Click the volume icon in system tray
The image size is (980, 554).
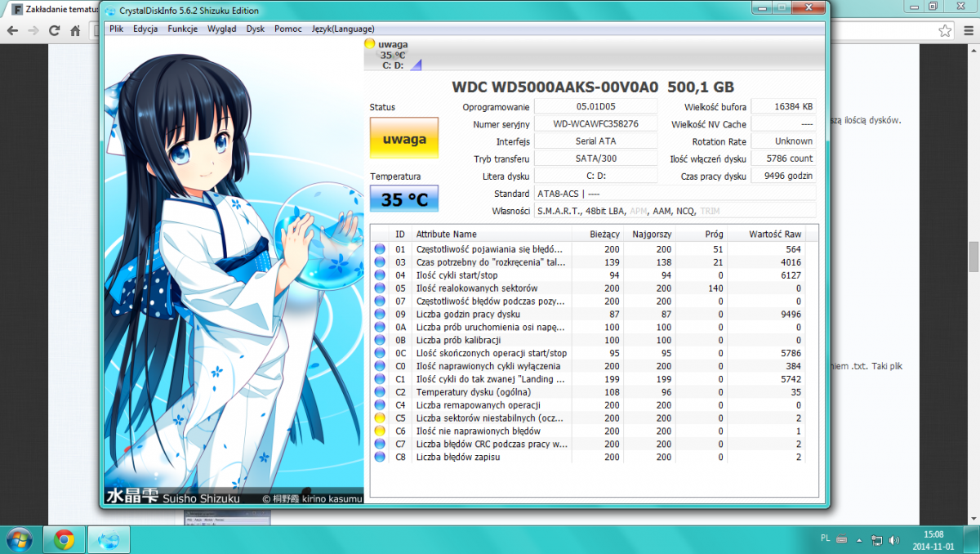(x=893, y=540)
